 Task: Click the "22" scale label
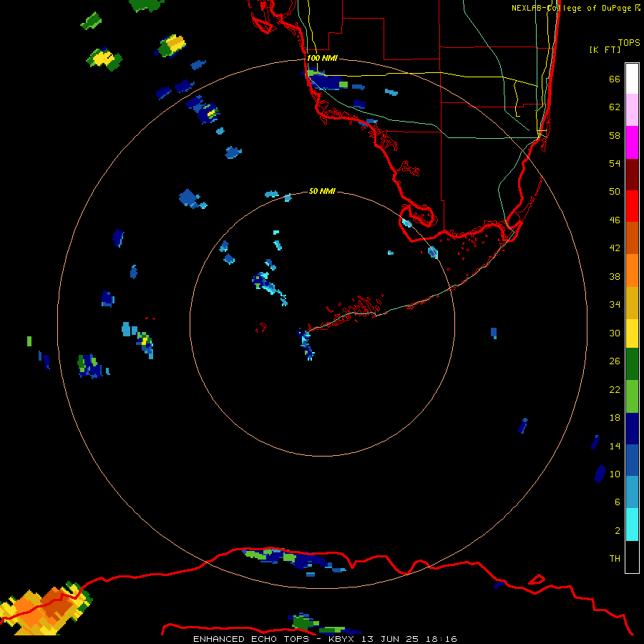tap(615, 390)
